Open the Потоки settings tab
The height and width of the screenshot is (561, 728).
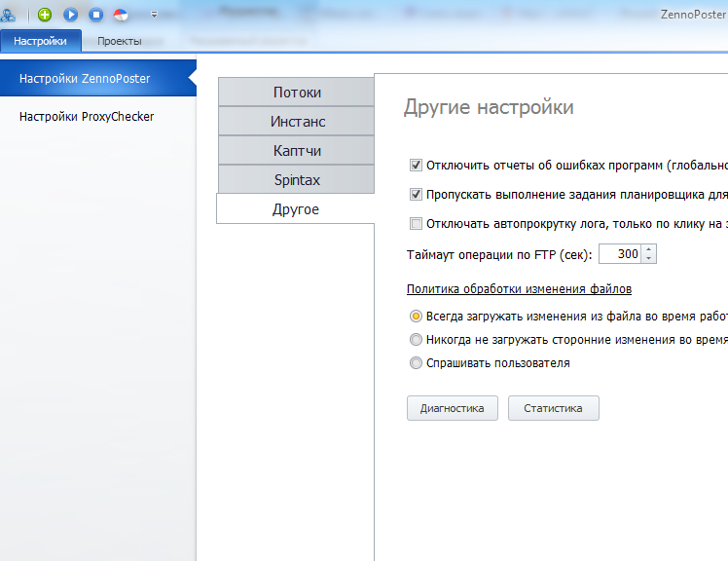pos(296,92)
